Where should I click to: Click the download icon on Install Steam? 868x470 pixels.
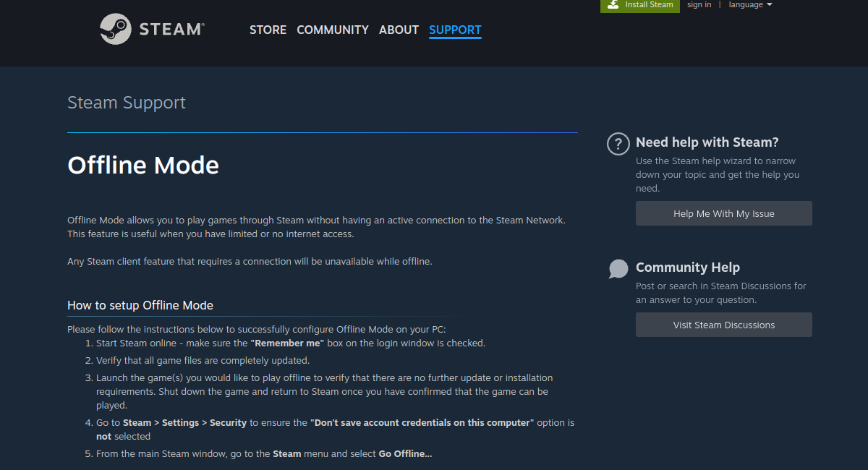pyautogui.click(x=613, y=4)
